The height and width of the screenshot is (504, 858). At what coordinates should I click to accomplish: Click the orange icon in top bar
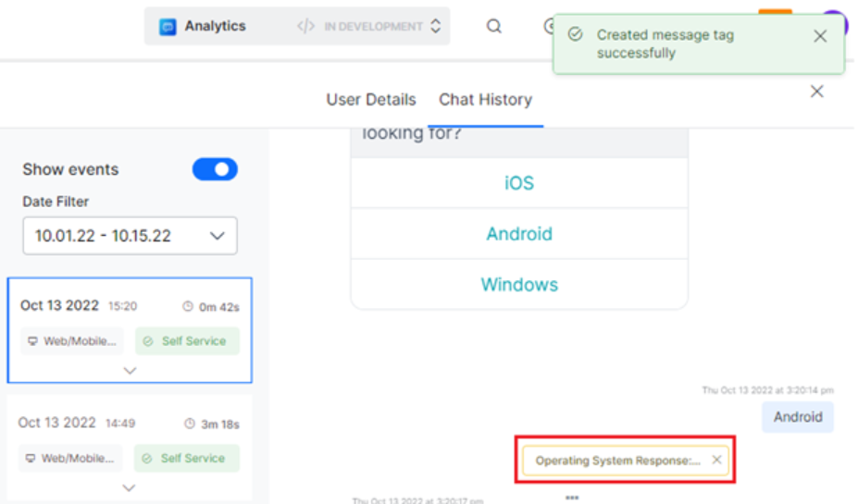point(775,13)
